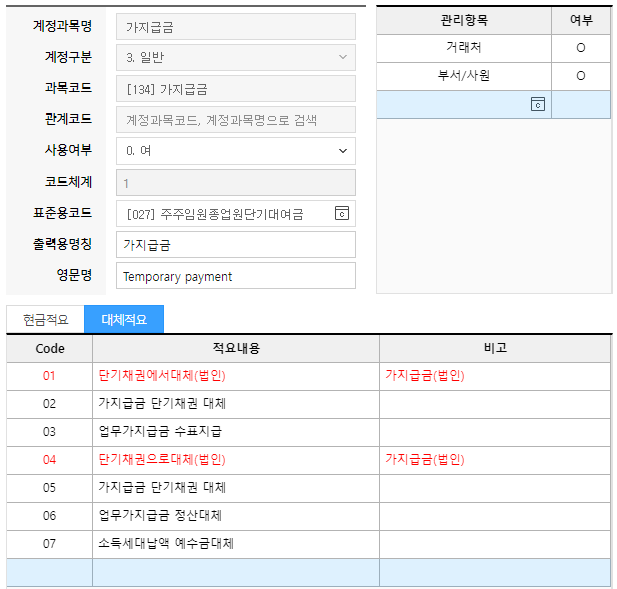Click empty Code cell in new 적요 row
This screenshot has height=589, width=617.
click(x=50, y=572)
